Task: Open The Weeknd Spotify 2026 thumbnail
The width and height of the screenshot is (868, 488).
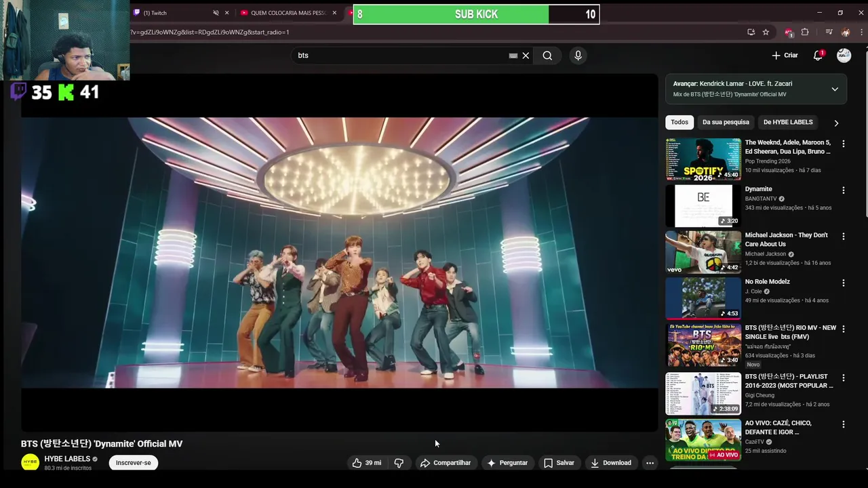Action: point(703,159)
